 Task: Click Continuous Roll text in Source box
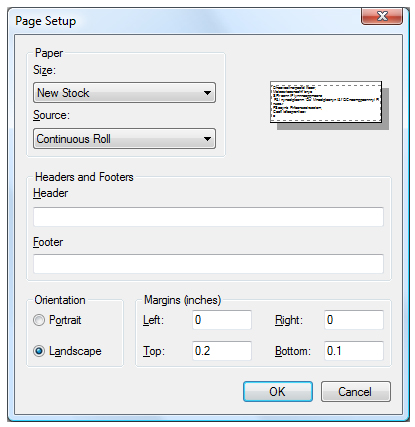(x=73, y=139)
